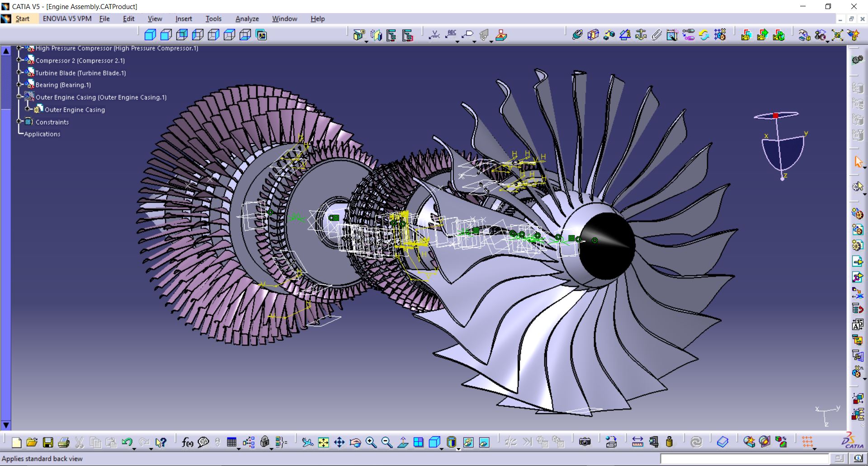Screen dimensions: 868x466
Task: Fit all geometry in view
Action: point(324,442)
